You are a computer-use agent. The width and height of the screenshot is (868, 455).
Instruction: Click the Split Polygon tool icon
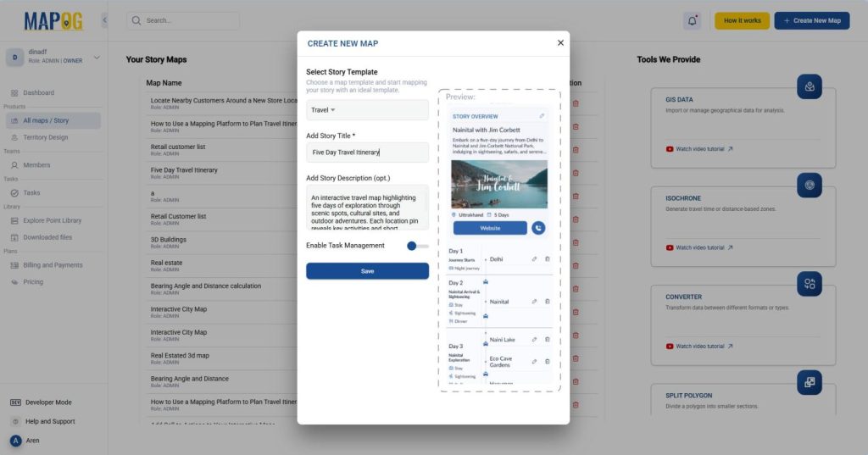810,382
